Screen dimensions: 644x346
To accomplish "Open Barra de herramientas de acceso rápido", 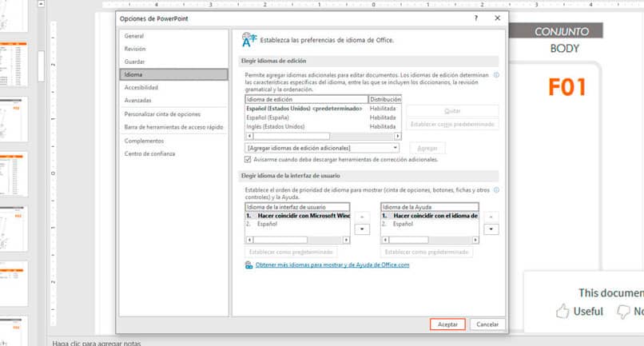I will point(173,127).
